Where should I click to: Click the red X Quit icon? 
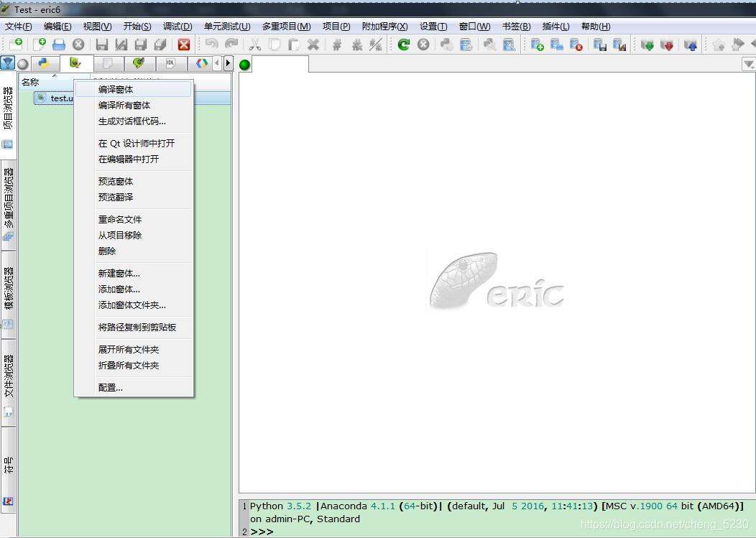point(184,45)
